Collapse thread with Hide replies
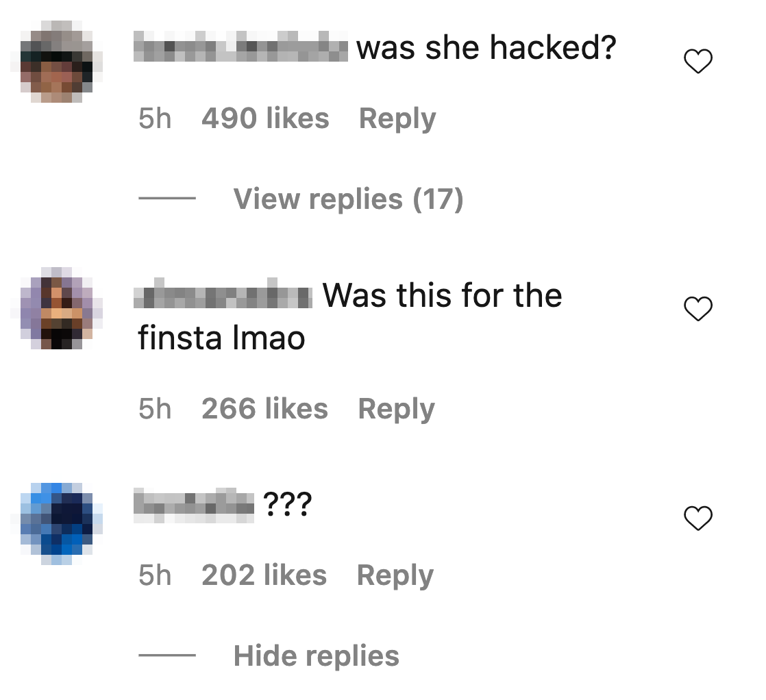The image size is (766, 700). [316, 655]
